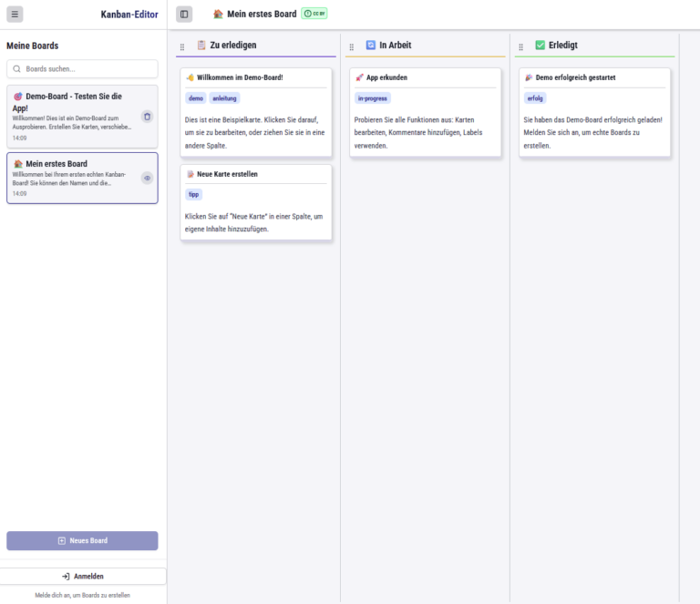Click the Kanban-Editor app title

[x=129, y=15]
